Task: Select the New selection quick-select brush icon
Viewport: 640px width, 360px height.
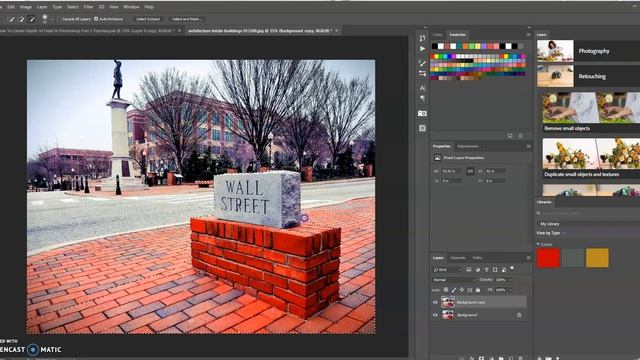Action: [11, 19]
